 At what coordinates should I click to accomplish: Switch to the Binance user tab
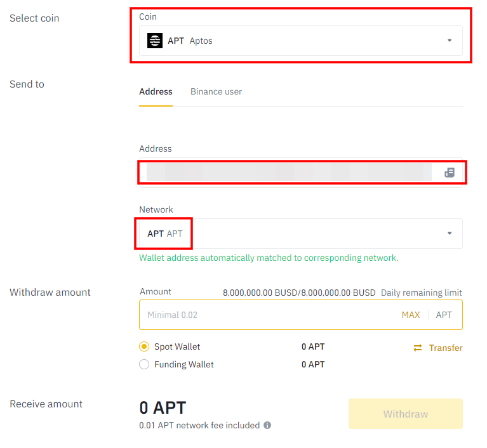tap(216, 91)
